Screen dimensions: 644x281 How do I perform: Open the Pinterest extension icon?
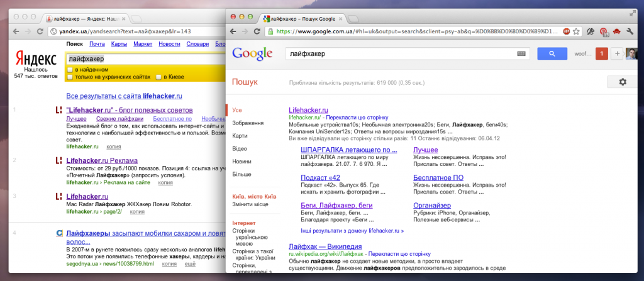point(604,31)
